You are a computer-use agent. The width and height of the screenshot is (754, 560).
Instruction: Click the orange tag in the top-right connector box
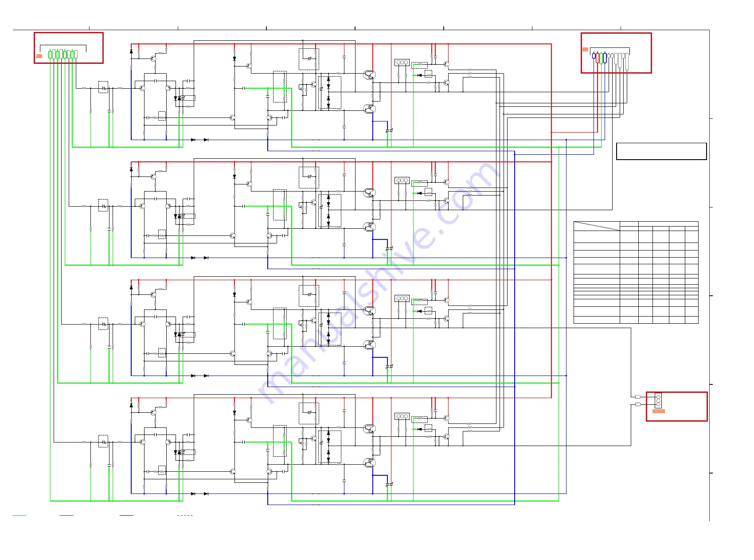[x=585, y=49]
